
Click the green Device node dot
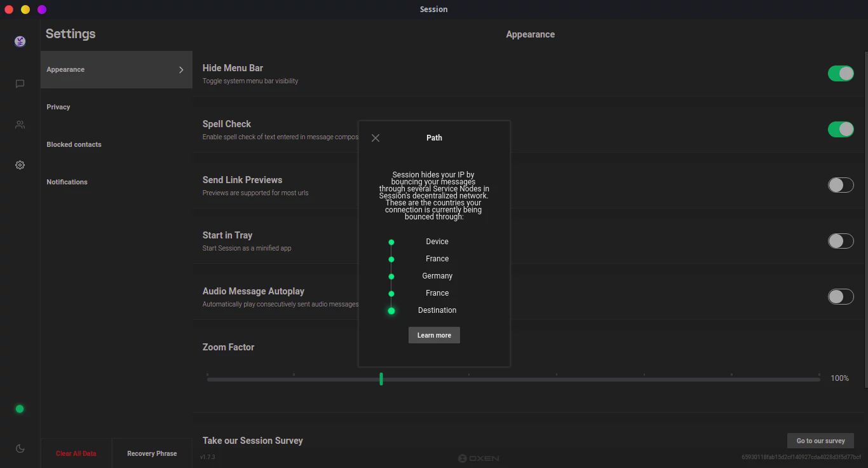click(x=391, y=242)
